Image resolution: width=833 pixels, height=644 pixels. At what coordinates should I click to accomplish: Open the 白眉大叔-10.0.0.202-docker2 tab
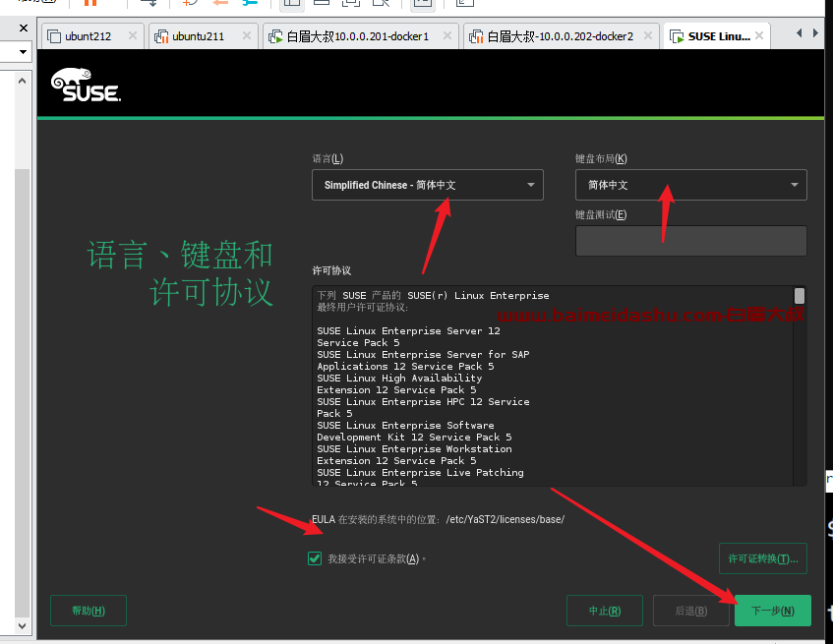point(561,36)
